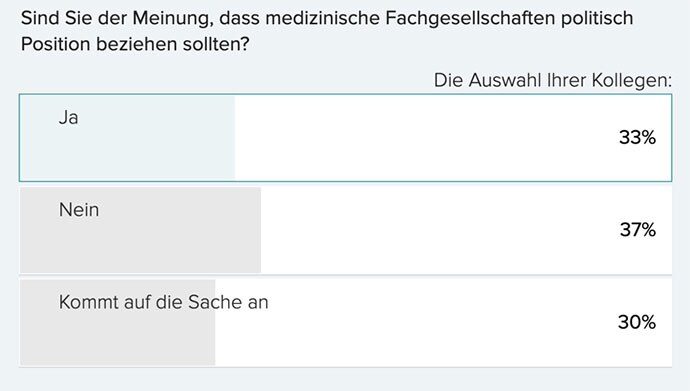Select the "Ja" poll answer
Viewport: 690px width, 391px height.
(345, 138)
